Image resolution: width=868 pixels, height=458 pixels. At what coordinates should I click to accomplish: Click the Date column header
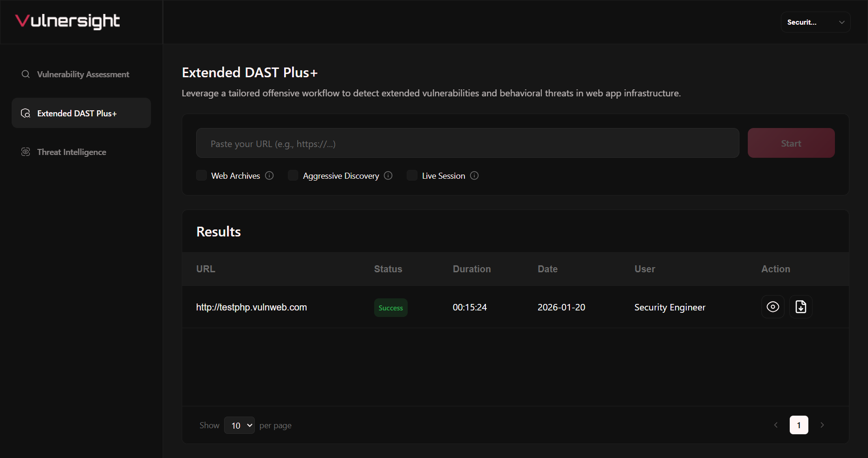(548, 269)
